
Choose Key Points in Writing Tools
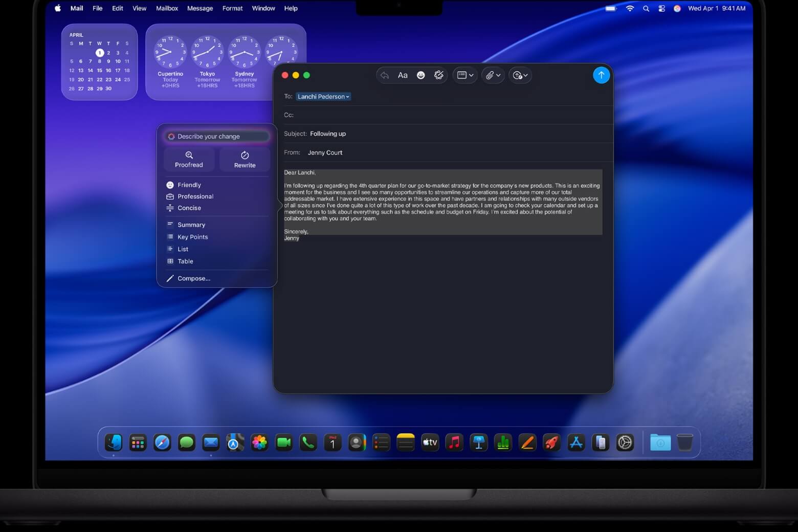[192, 237]
